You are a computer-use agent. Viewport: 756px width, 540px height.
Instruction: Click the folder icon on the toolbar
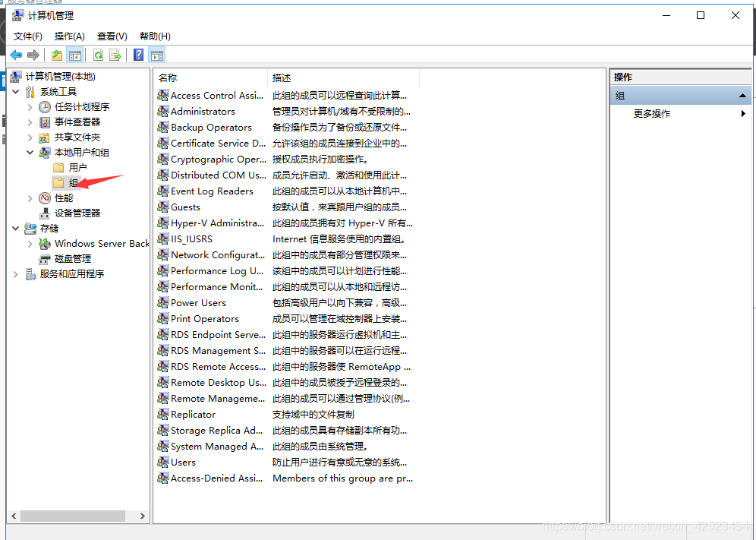57,54
